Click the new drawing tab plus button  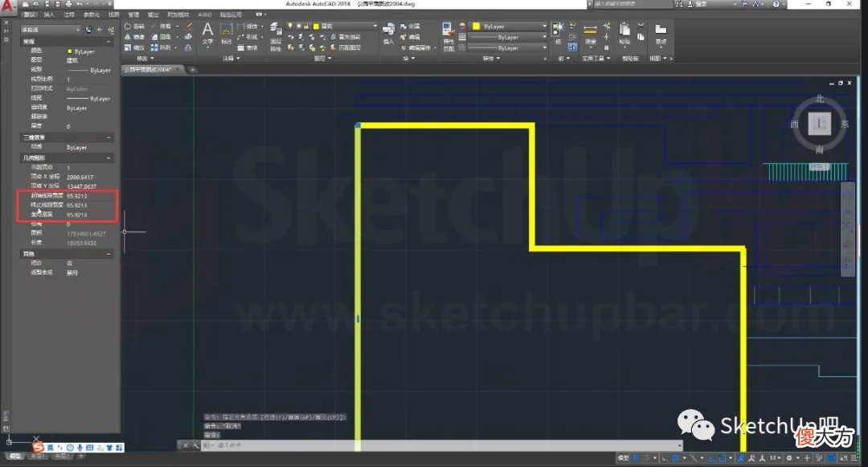[193, 70]
